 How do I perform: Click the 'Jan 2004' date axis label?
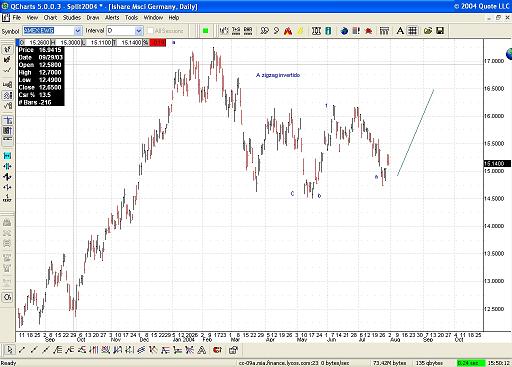(184, 340)
